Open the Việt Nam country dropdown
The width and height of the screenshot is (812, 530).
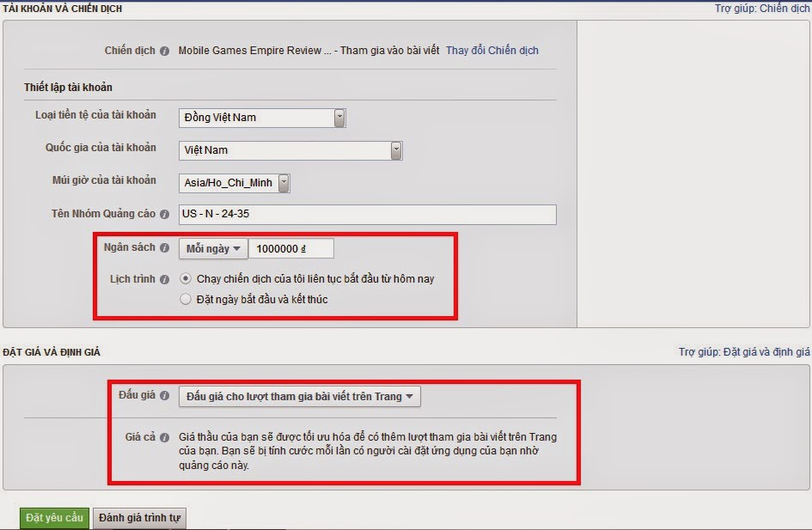pos(290,150)
